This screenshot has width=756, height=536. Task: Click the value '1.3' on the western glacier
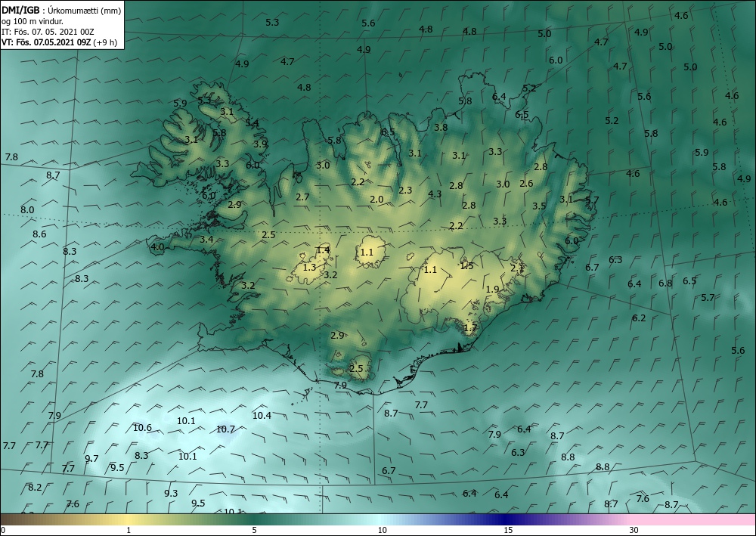(309, 267)
